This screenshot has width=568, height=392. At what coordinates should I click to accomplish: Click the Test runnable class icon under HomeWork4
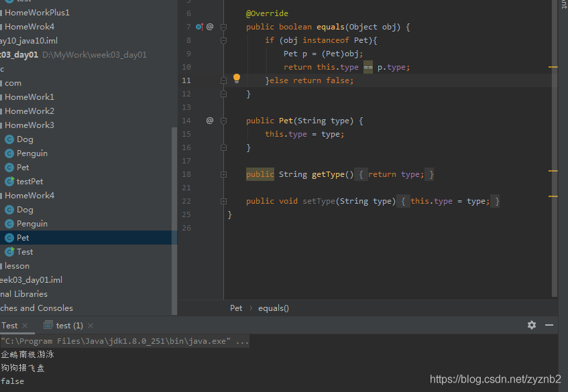9,251
